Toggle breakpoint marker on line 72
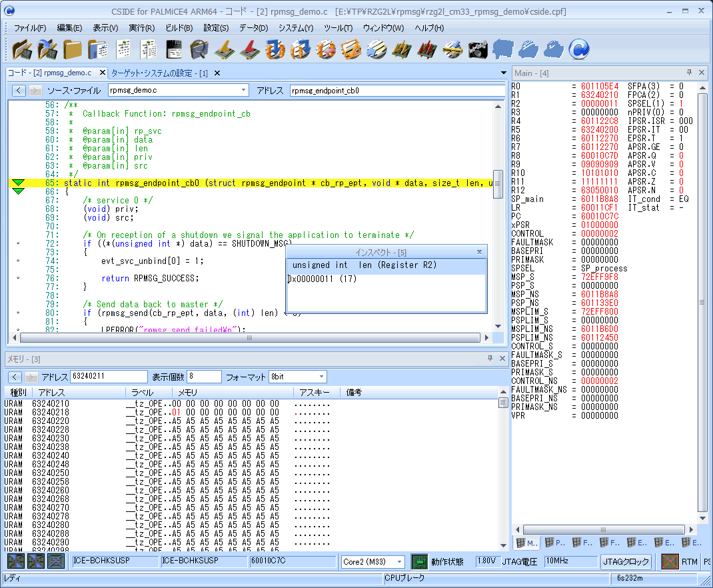 18,243
